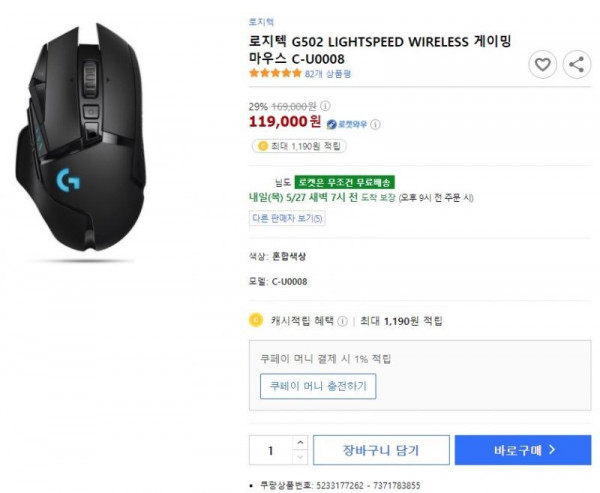This screenshot has width=600, height=493.
Task: Click the 최대 1,190원 적립 badge
Action: [x=299, y=146]
